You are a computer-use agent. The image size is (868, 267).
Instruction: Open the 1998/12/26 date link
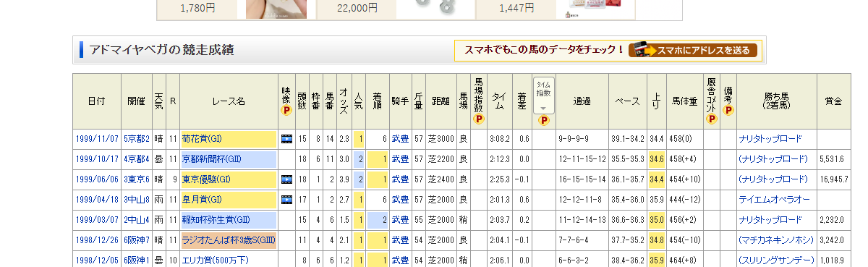[x=97, y=240]
